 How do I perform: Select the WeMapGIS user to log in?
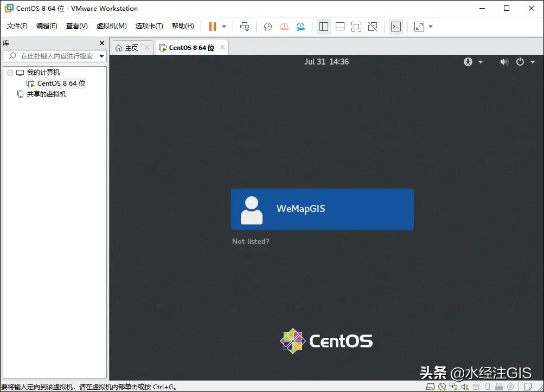322,209
